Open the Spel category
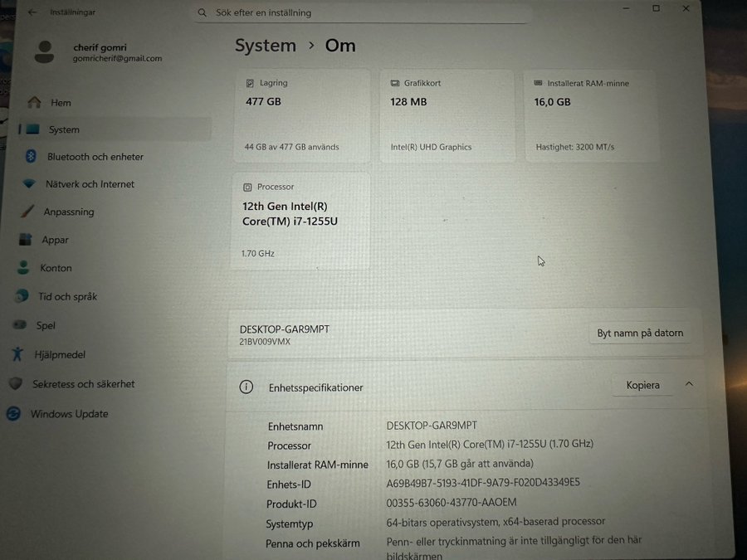The image size is (747, 560). [x=46, y=325]
